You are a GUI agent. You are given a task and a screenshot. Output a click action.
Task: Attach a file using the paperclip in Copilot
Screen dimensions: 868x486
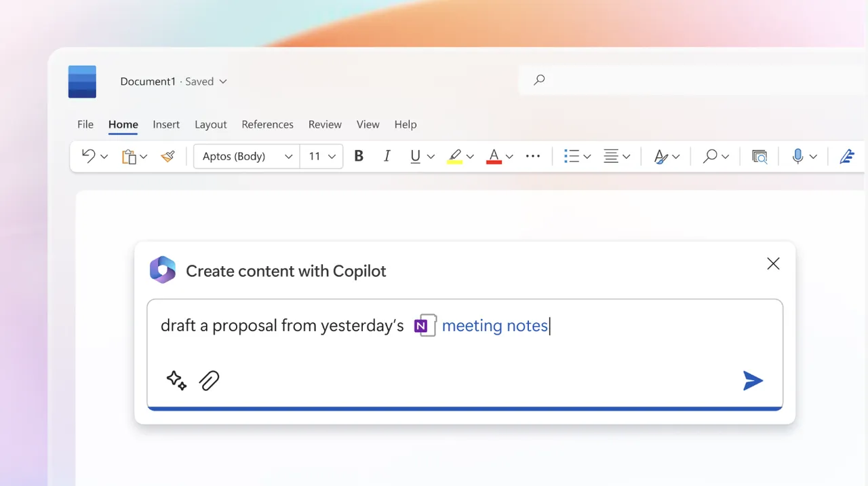(x=209, y=380)
